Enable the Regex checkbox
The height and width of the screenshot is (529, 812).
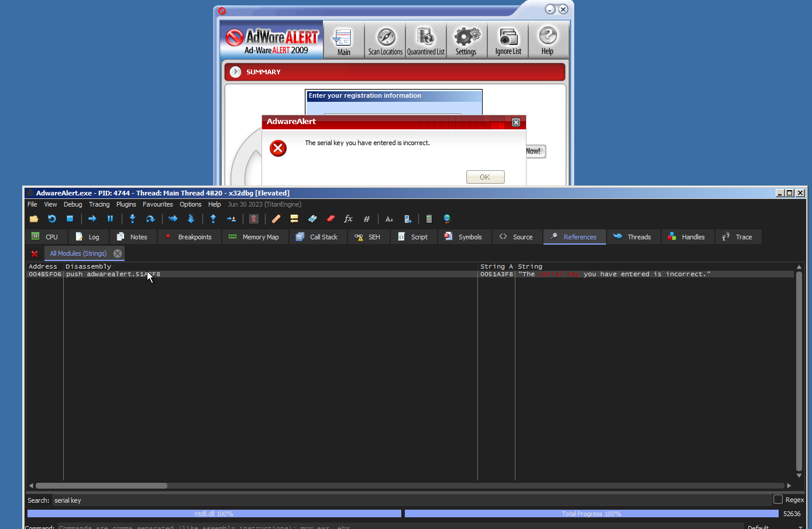[x=778, y=499]
